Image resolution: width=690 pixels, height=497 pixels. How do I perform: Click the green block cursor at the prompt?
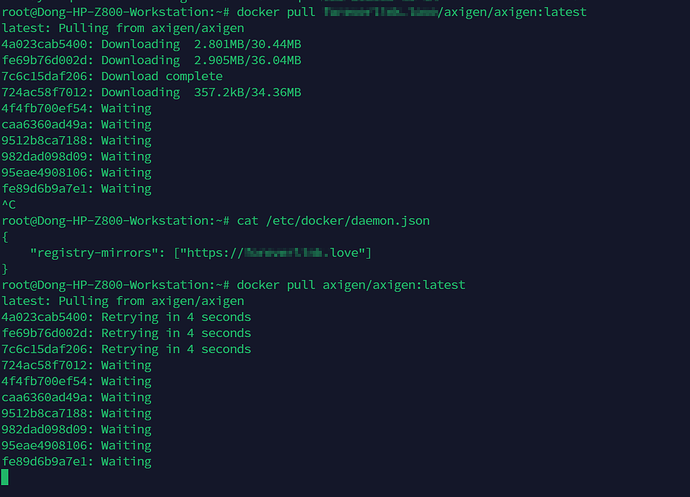click(x=6, y=477)
